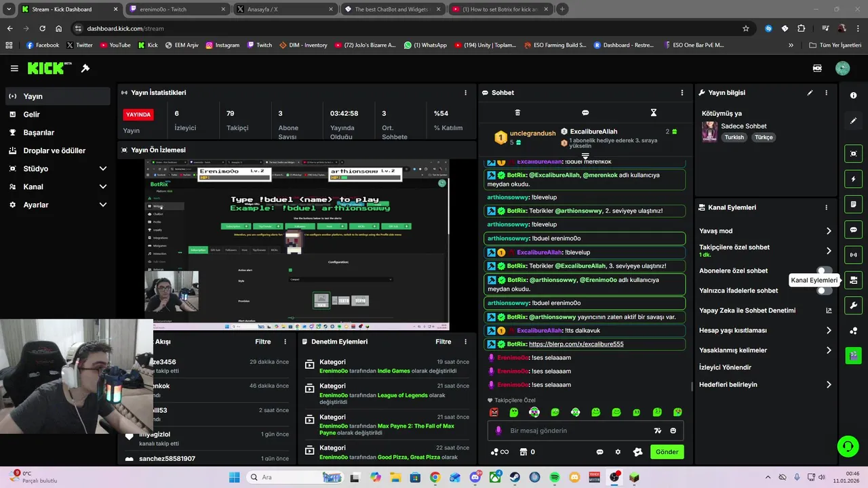Select Droplar ve ödüller in sidebar
868x488 pixels.
(58, 150)
